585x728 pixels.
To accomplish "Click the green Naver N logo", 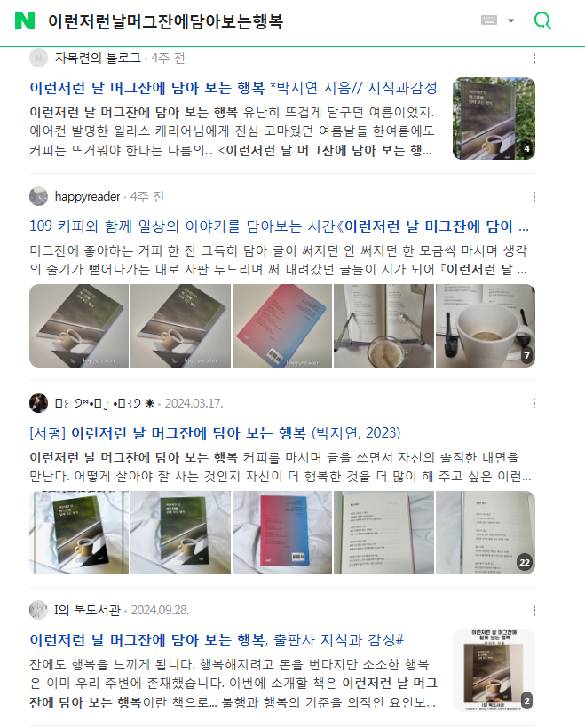I will (25, 21).
